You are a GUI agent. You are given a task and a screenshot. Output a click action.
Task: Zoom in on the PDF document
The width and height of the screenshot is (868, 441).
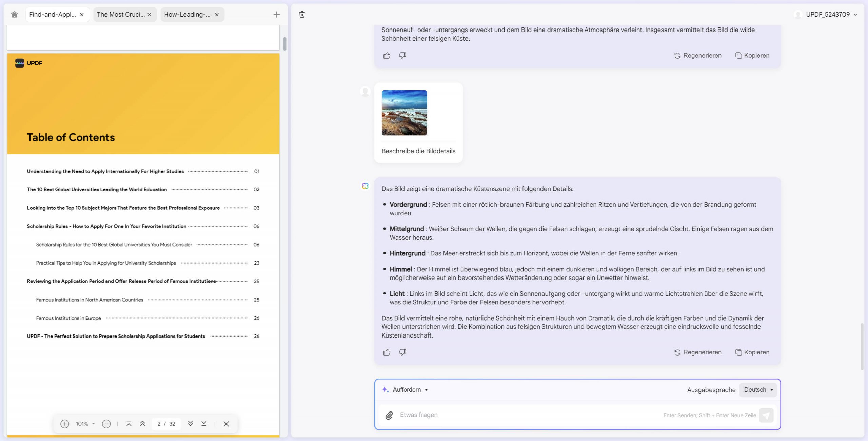(64, 424)
